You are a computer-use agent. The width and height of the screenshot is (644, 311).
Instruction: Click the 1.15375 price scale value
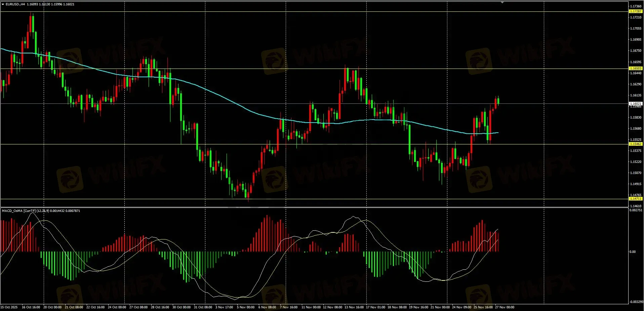pos(636,151)
